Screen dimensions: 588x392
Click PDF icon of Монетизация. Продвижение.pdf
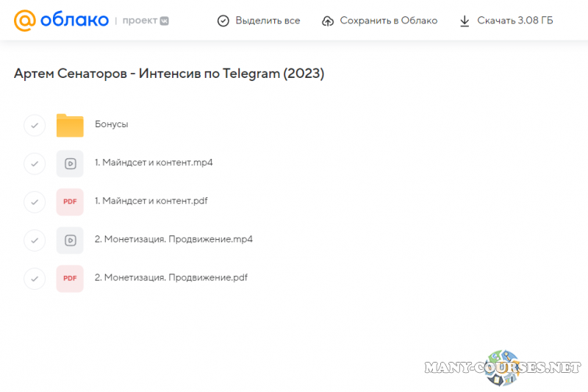click(x=70, y=278)
